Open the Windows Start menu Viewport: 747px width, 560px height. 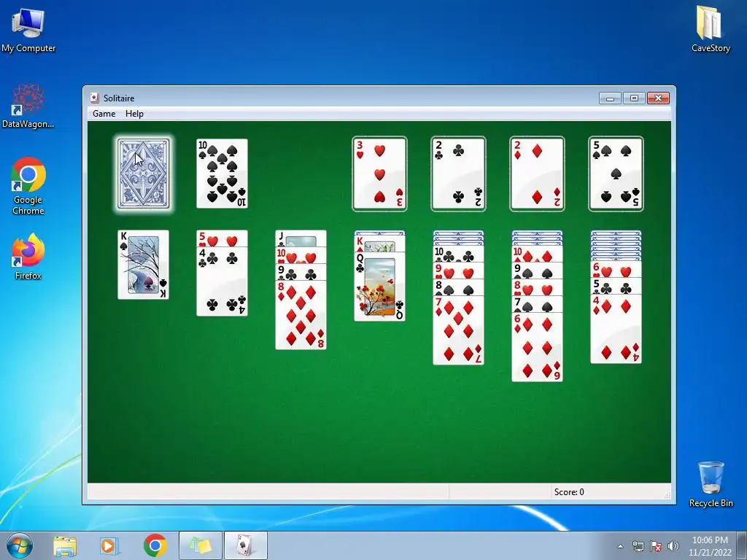tap(19, 545)
